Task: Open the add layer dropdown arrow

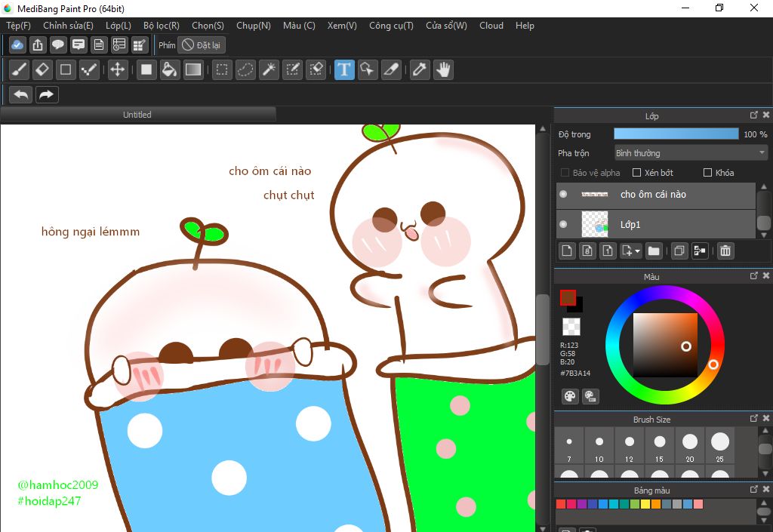Action: coord(637,251)
